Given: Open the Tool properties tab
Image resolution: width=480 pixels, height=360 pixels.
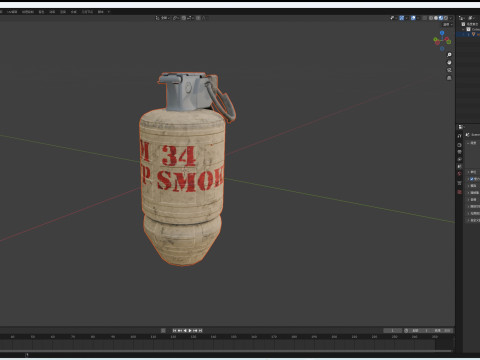Looking at the screenshot, I should (x=459, y=136).
